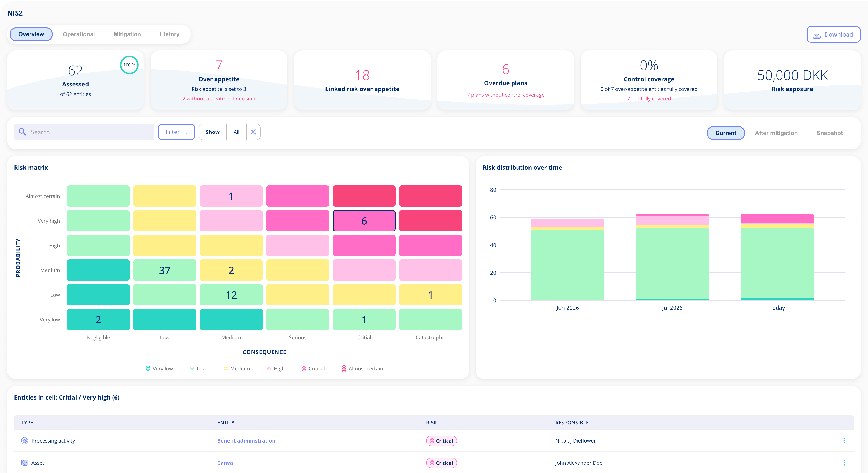Image resolution: width=868 pixels, height=473 pixels.
Task: Click the filter lines icon
Action: 186,132
